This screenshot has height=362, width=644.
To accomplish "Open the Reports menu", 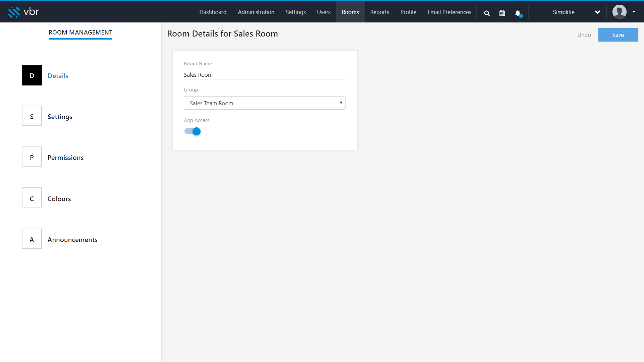I will [x=380, y=12].
